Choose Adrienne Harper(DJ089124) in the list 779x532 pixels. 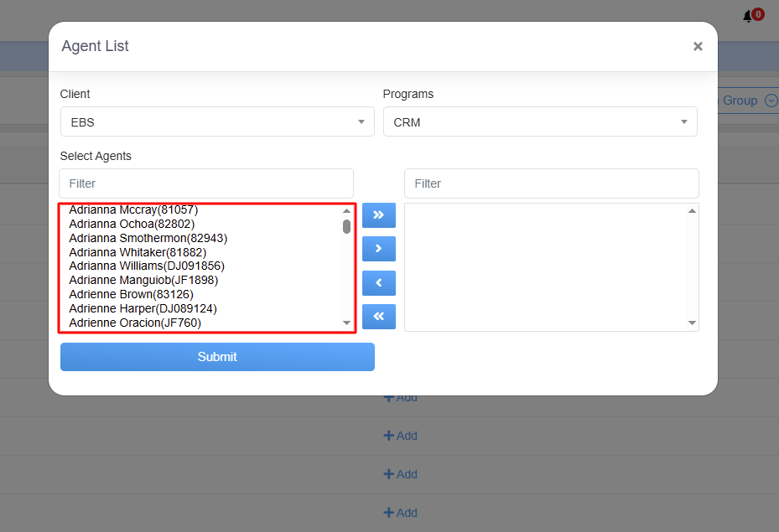tap(143, 308)
